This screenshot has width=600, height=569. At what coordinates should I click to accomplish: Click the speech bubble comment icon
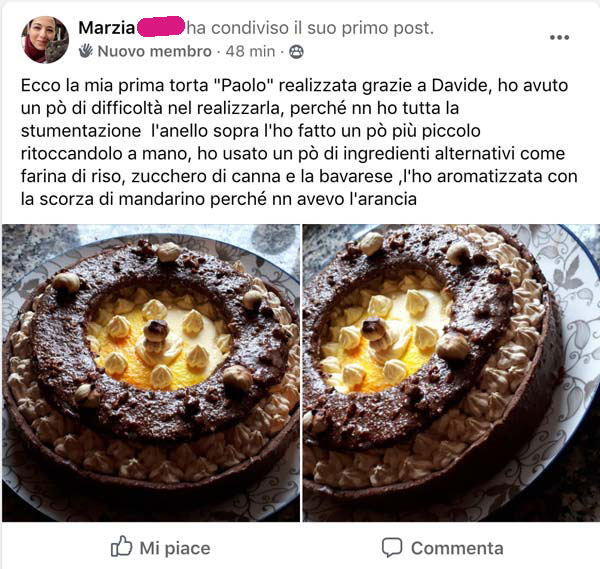(392, 547)
